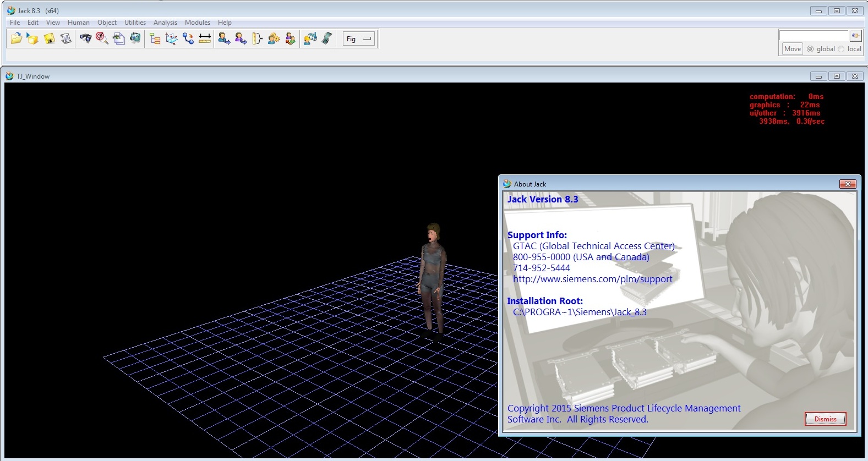The height and width of the screenshot is (461, 868).
Task: Open the Human menu
Action: [79, 23]
